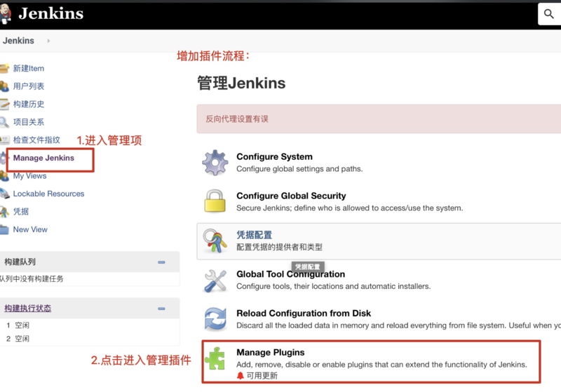The width and height of the screenshot is (561, 392).
Task: Click the Configure Global Security padlock icon
Action: (x=215, y=201)
